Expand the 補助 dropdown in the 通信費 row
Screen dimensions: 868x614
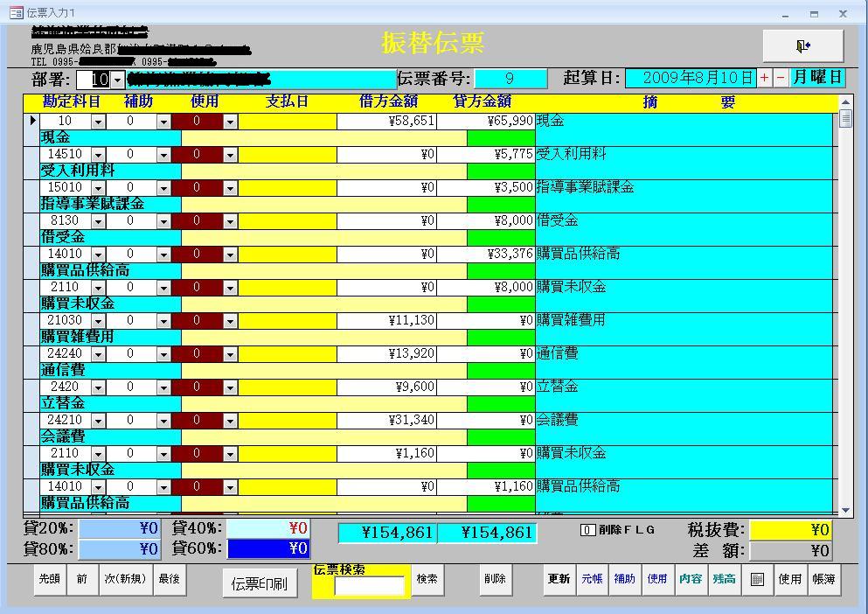coord(163,354)
